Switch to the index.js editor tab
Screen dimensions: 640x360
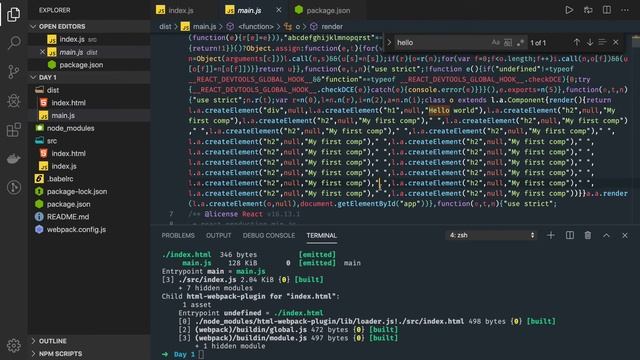(x=181, y=10)
